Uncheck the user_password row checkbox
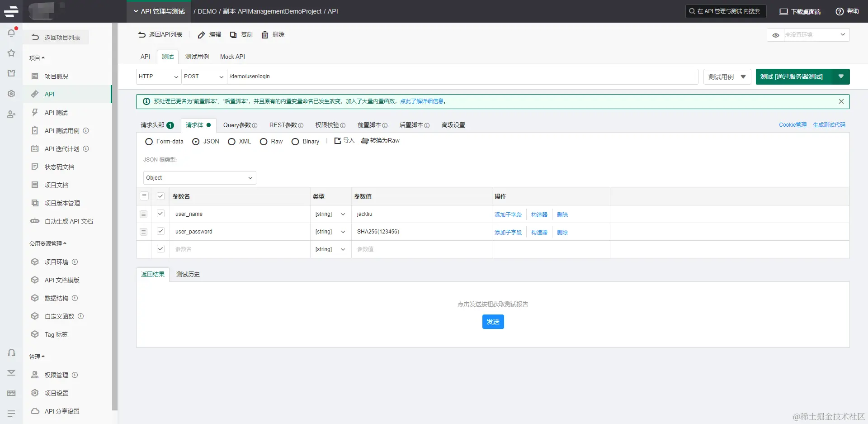Screen dimensions: 868x424 [x=160, y=231]
